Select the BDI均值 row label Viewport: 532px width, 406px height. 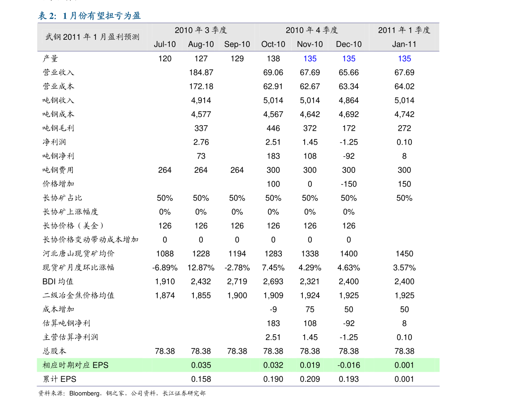click(58, 281)
